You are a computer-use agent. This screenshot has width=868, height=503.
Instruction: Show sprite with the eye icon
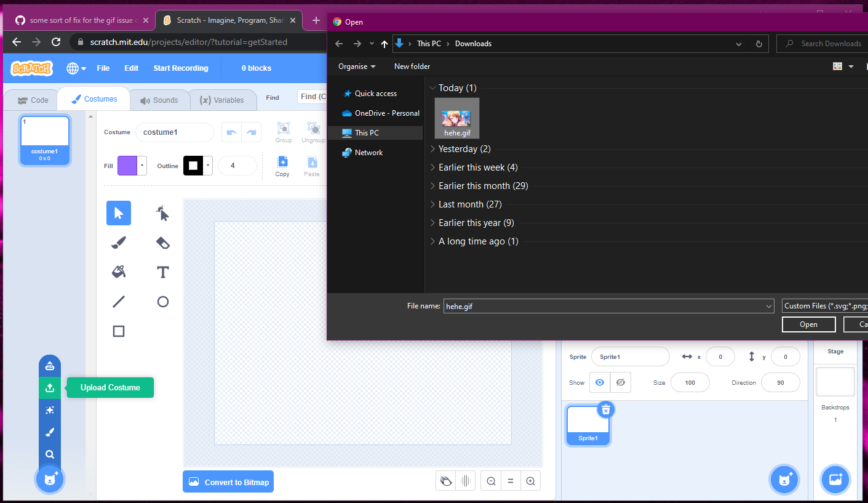(x=600, y=382)
